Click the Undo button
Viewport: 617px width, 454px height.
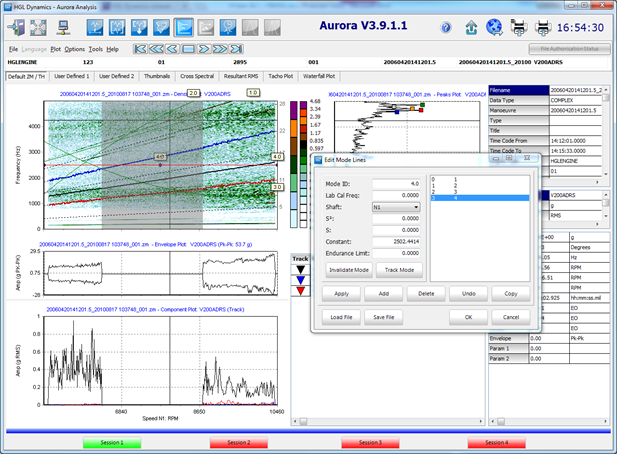click(x=469, y=293)
